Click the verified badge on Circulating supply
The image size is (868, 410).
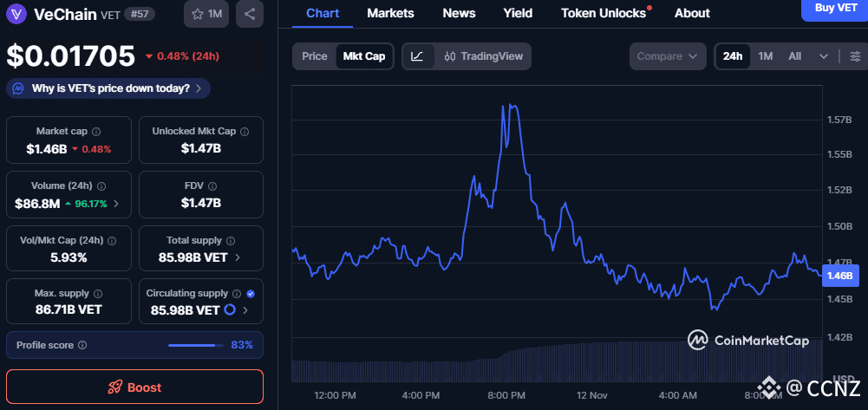point(251,293)
